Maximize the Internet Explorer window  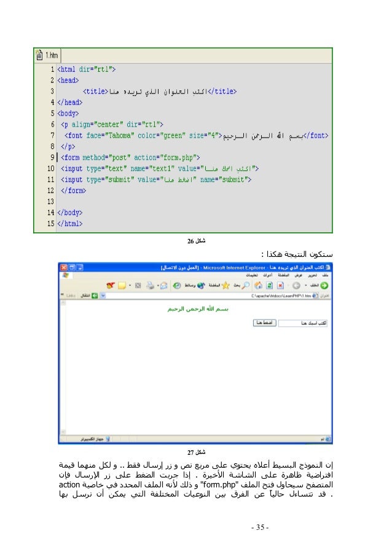click(x=71, y=267)
